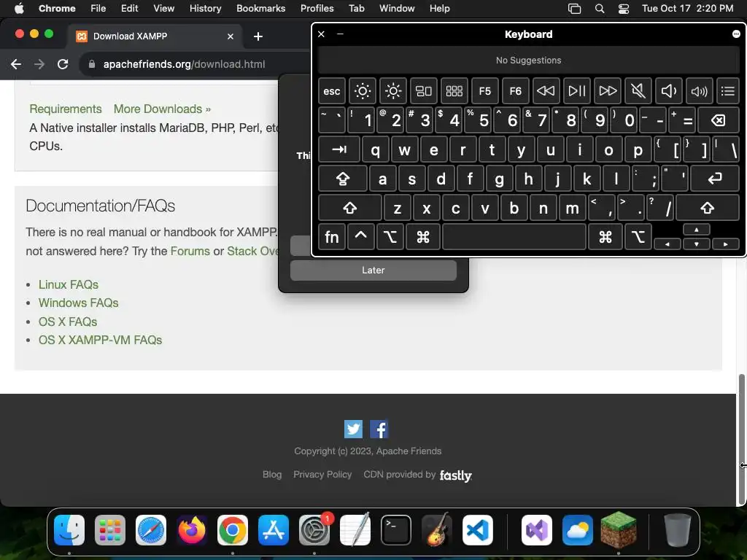This screenshot has width=747, height=560.
Task: Reload the page in Chrome
Action: (63, 64)
